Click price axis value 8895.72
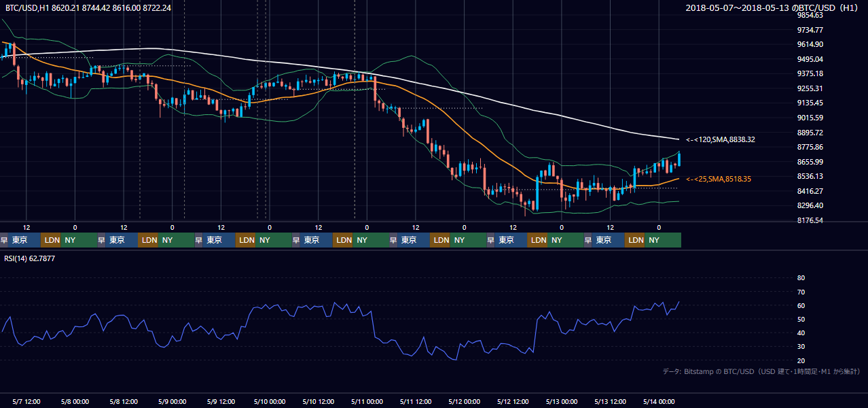Image resolution: width=868 pixels, height=408 pixels. point(810,133)
